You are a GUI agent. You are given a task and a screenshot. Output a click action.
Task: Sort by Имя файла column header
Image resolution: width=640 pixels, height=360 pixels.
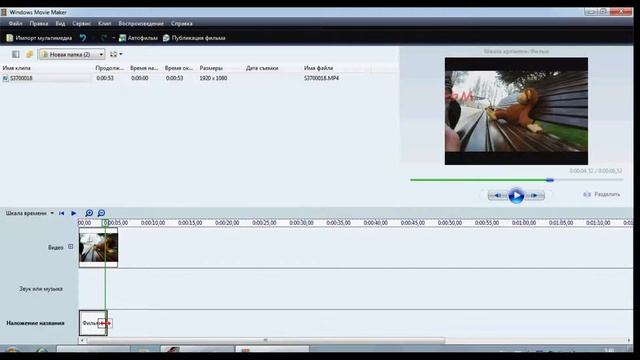tap(318, 68)
